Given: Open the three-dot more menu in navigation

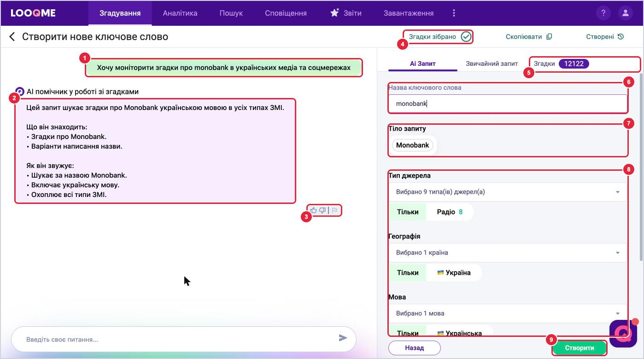Looking at the screenshot, I should pyautogui.click(x=454, y=13).
